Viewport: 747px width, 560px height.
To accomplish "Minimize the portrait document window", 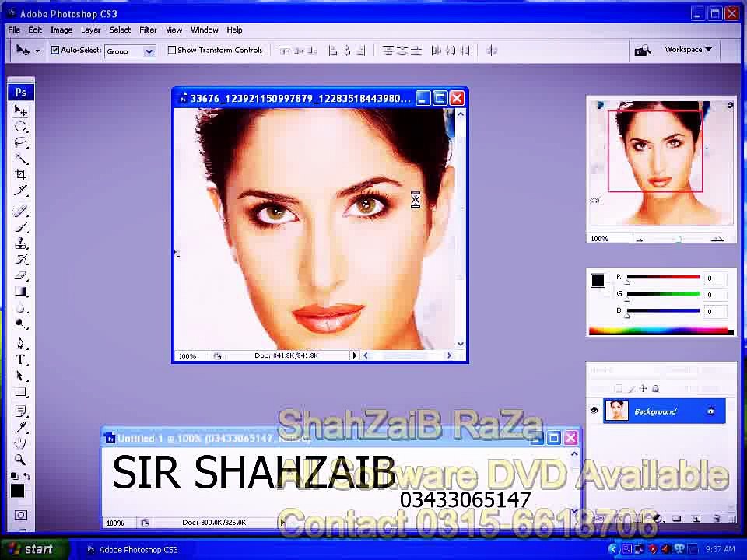I will (423, 98).
